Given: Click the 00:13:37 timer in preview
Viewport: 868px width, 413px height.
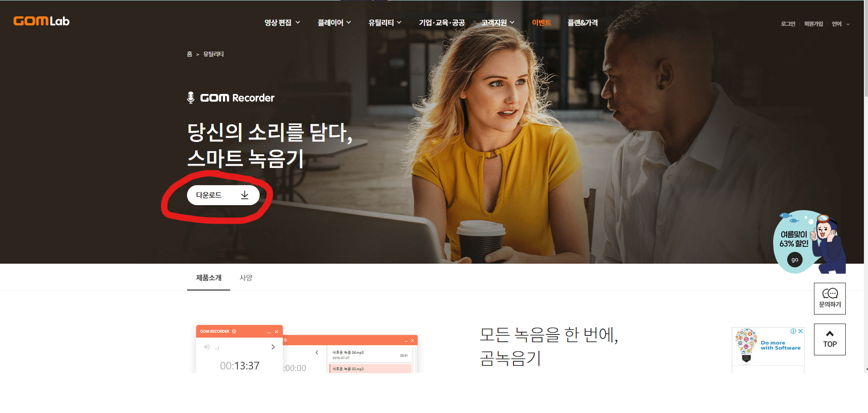Looking at the screenshot, I should [240, 366].
